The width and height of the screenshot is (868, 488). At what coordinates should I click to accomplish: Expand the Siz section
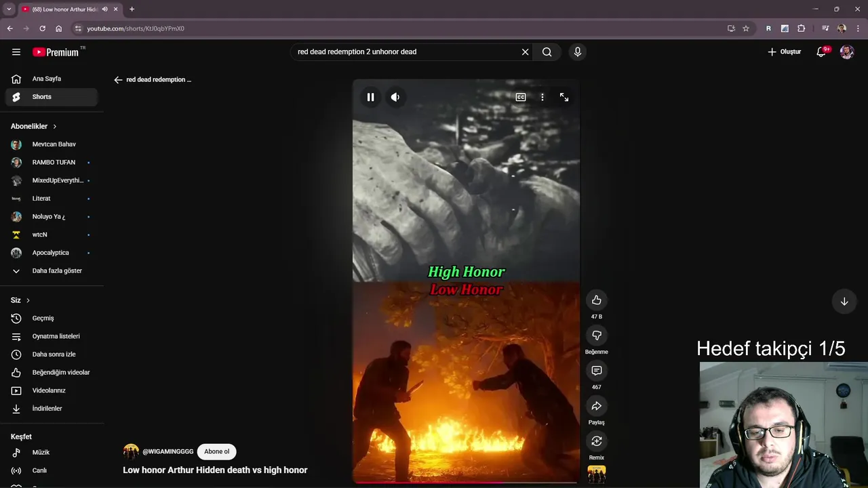[x=20, y=300]
